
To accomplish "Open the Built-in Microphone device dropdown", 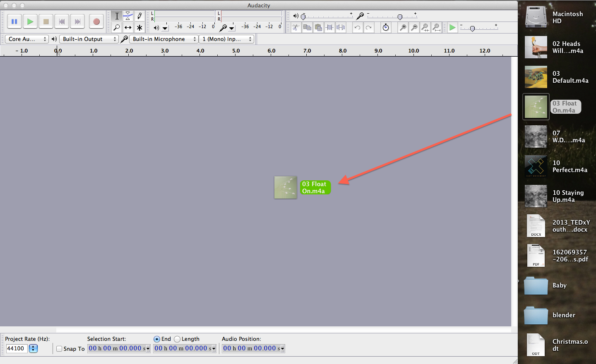I will click(163, 39).
